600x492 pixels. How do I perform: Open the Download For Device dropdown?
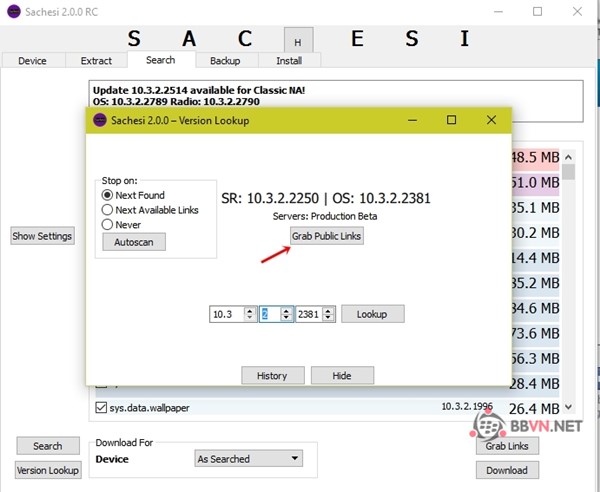tap(249, 459)
